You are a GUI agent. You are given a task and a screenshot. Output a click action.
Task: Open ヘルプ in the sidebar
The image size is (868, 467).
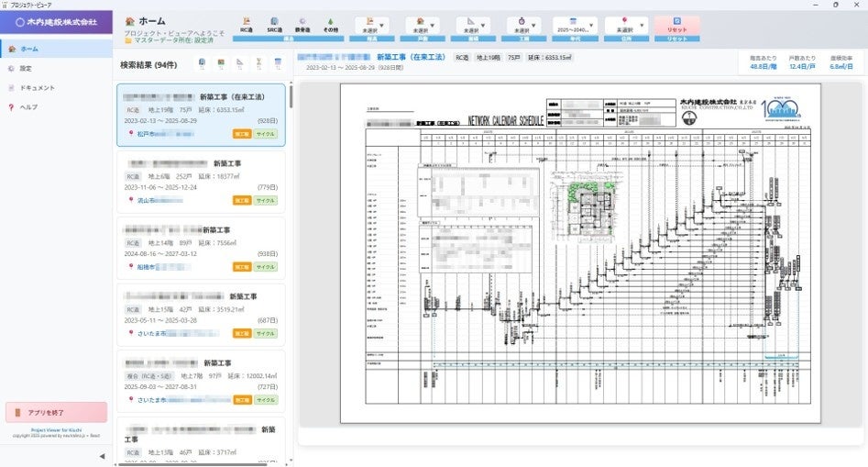pyautogui.click(x=28, y=107)
